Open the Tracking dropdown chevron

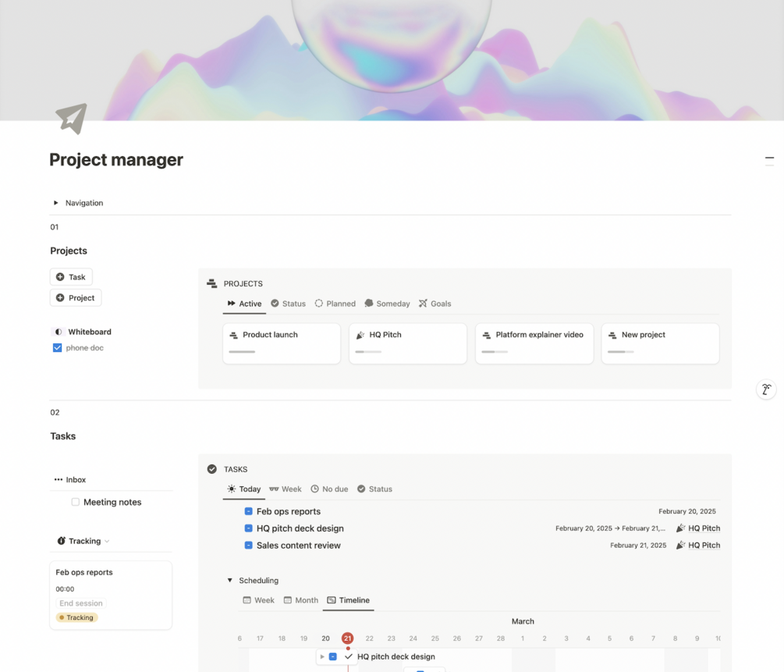tap(107, 542)
